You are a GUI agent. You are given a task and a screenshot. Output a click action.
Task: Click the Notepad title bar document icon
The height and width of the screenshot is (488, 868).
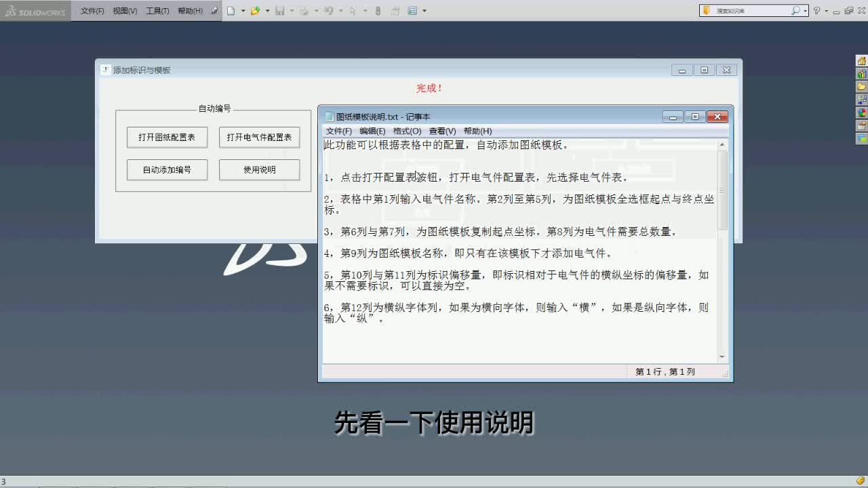329,117
